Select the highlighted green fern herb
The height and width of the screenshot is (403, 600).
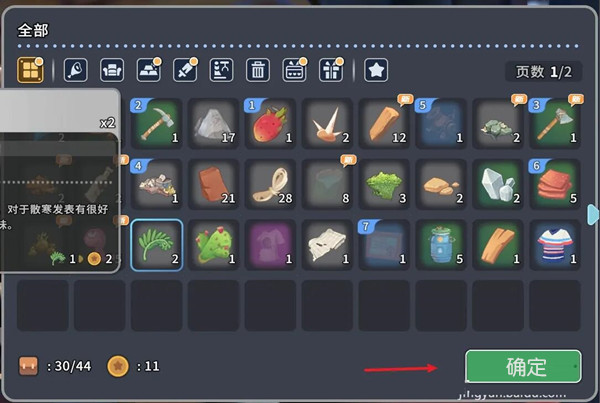coord(157,245)
